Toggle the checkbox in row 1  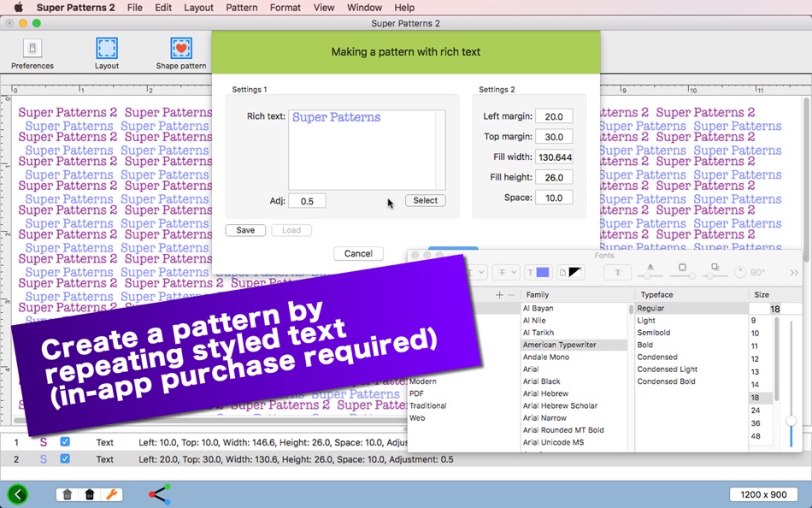point(65,442)
